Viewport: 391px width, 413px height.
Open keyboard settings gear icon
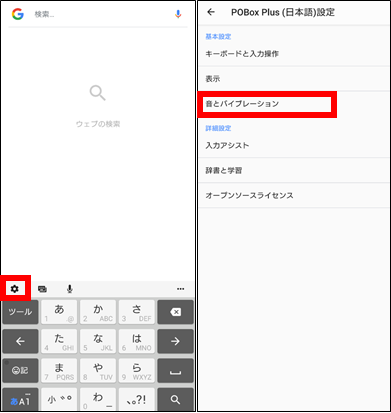15,289
